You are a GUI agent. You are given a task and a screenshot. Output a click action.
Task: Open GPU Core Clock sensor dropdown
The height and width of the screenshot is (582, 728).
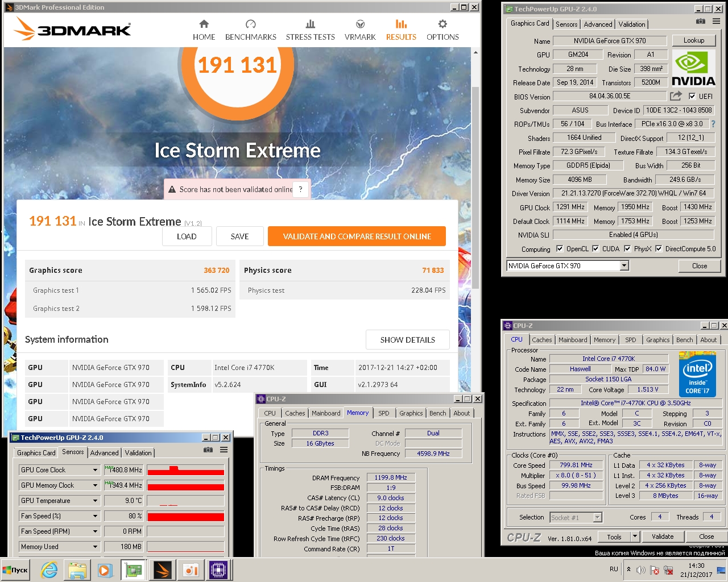tap(95, 470)
